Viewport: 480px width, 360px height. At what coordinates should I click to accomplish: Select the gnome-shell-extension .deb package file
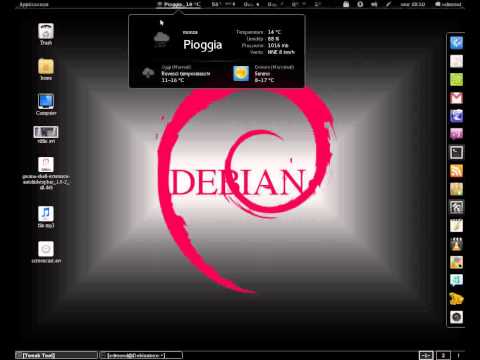tap(46, 173)
